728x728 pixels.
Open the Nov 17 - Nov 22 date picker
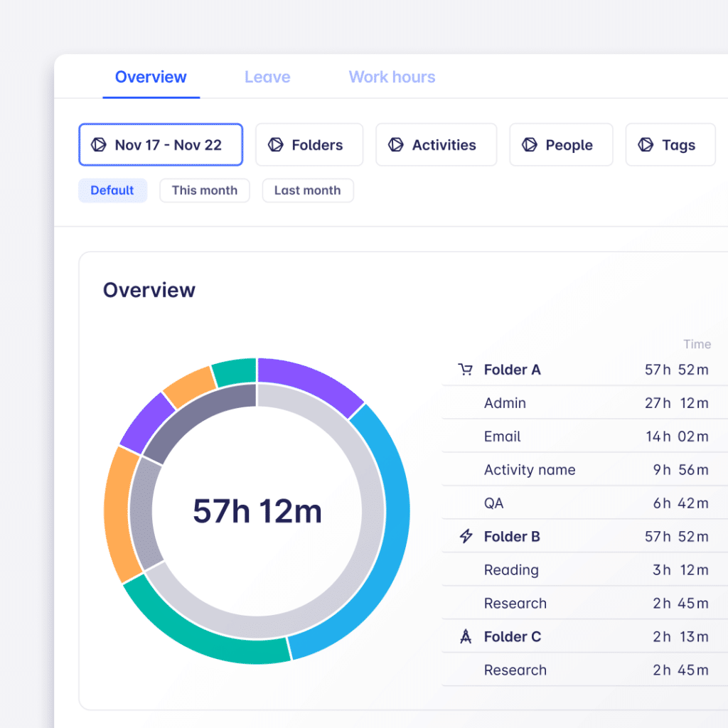[x=161, y=145]
